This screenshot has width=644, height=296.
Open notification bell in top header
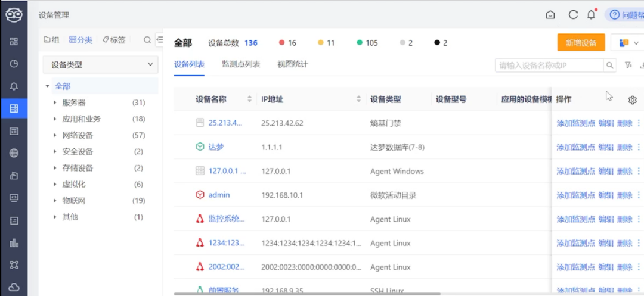[591, 15]
